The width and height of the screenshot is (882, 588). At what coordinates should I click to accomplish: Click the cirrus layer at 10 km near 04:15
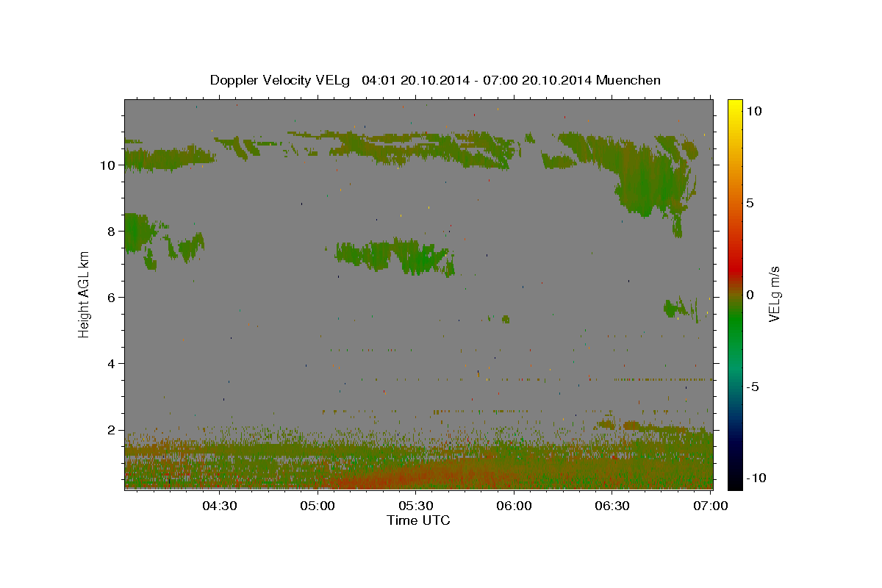pos(168,159)
